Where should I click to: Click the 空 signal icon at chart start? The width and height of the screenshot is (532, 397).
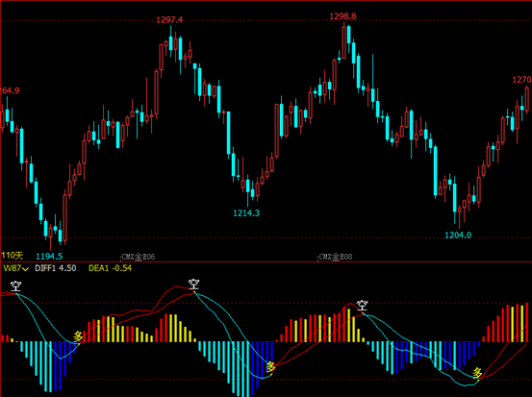click(15, 286)
